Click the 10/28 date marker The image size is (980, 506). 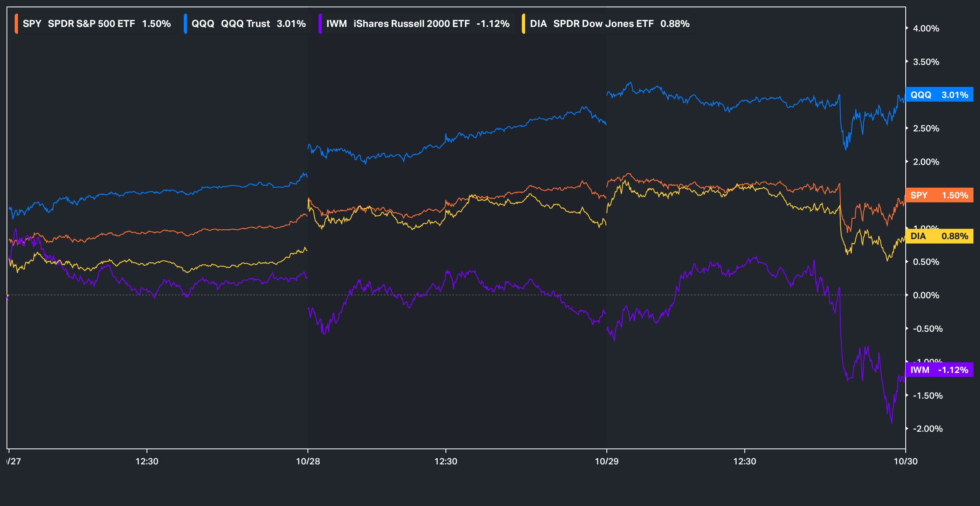pyautogui.click(x=308, y=461)
